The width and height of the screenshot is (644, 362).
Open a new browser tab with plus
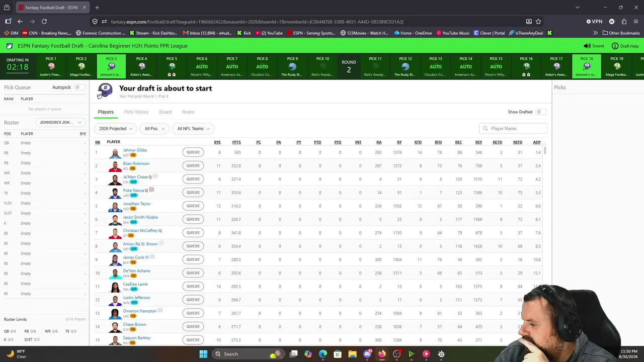pos(97,8)
